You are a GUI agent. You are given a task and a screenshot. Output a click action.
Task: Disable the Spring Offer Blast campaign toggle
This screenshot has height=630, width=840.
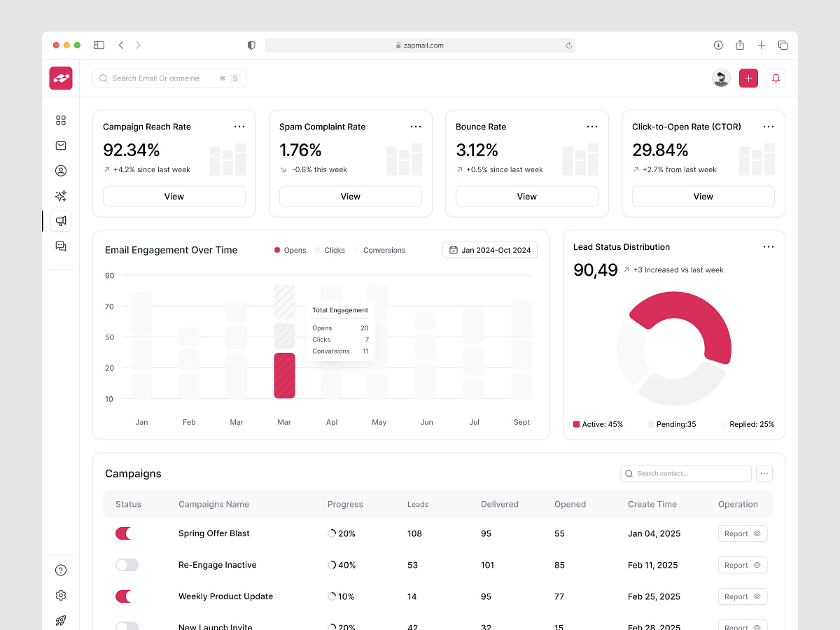pyautogui.click(x=124, y=533)
